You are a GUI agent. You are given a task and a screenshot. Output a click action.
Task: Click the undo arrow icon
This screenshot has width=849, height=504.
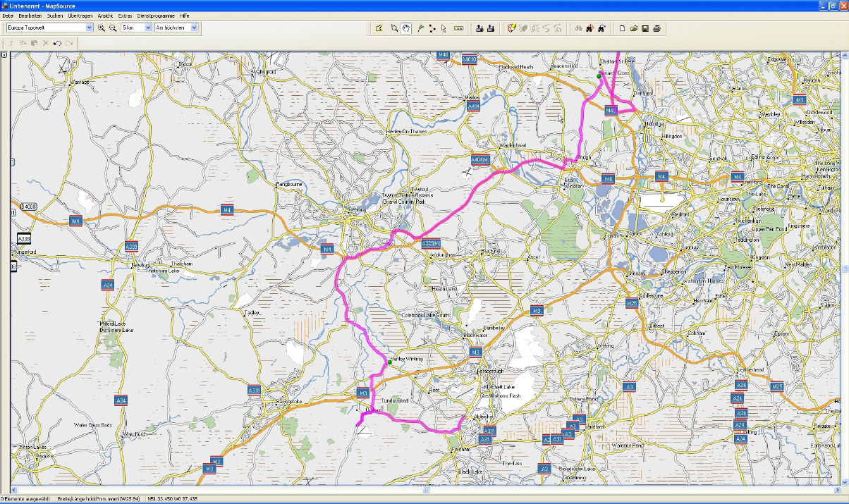[57, 44]
